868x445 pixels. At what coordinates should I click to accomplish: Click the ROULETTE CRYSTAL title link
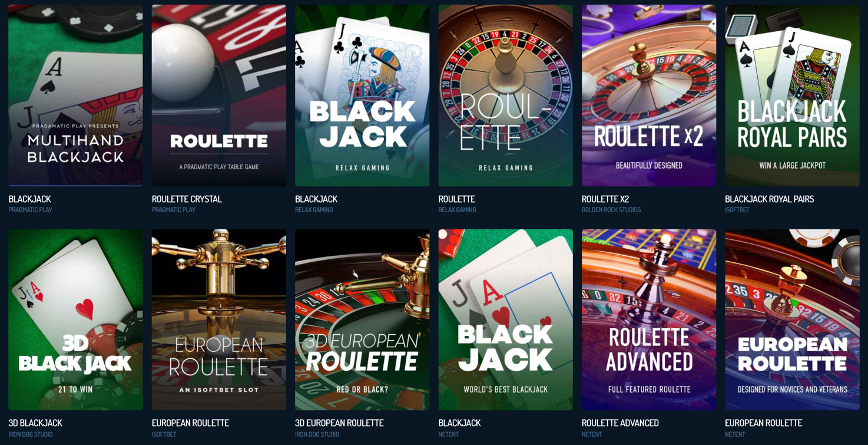(x=187, y=199)
